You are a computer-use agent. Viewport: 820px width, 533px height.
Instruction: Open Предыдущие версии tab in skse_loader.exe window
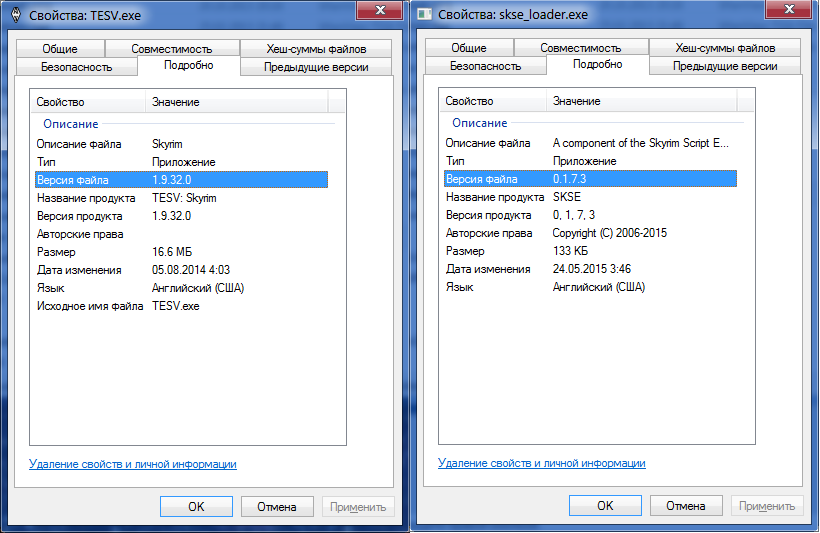pos(725,66)
